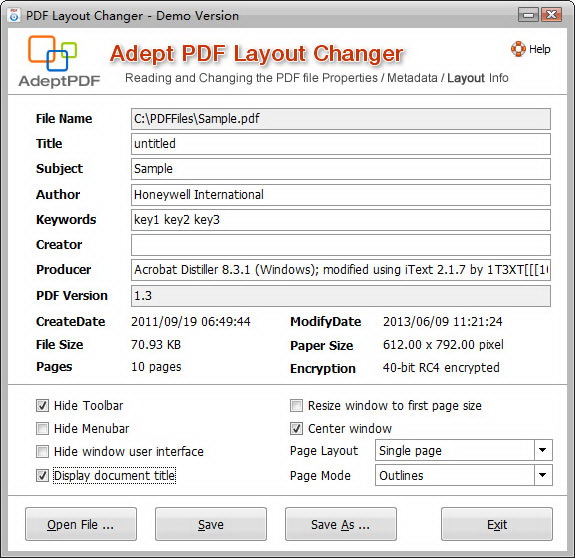Click the AdeptPDF logo
The height and width of the screenshot is (558, 575).
[59, 61]
